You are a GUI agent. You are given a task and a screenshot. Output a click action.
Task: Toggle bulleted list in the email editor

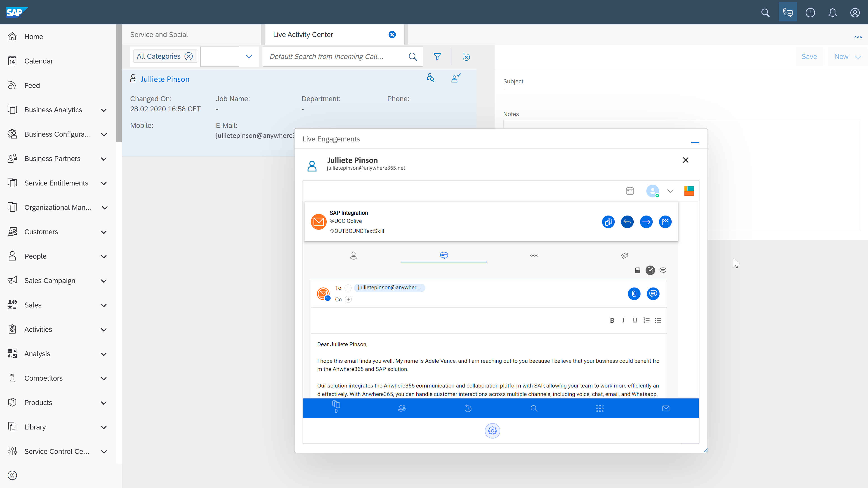pyautogui.click(x=658, y=320)
